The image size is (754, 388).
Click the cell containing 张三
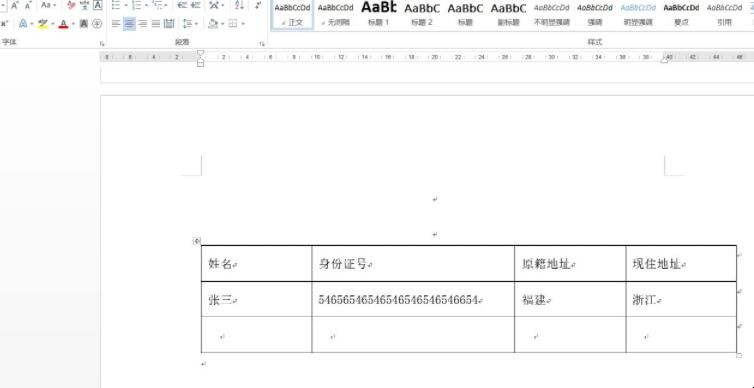pos(256,299)
